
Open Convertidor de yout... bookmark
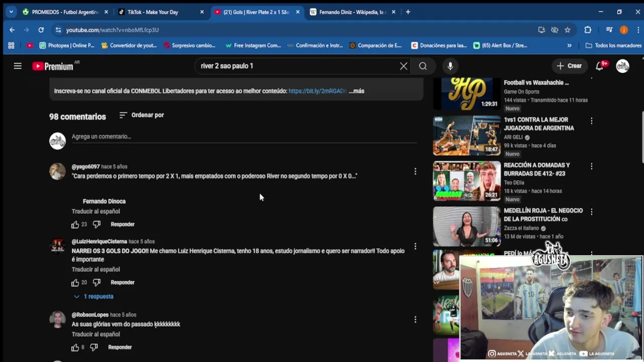129,45
